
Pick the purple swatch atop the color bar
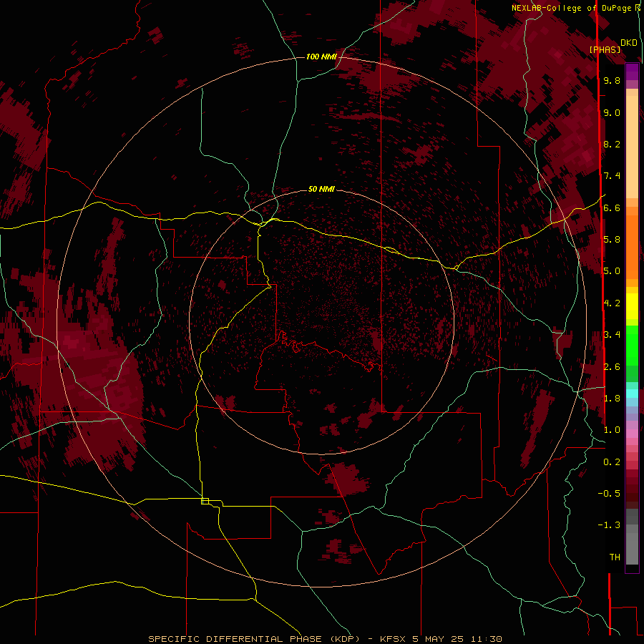(632, 72)
